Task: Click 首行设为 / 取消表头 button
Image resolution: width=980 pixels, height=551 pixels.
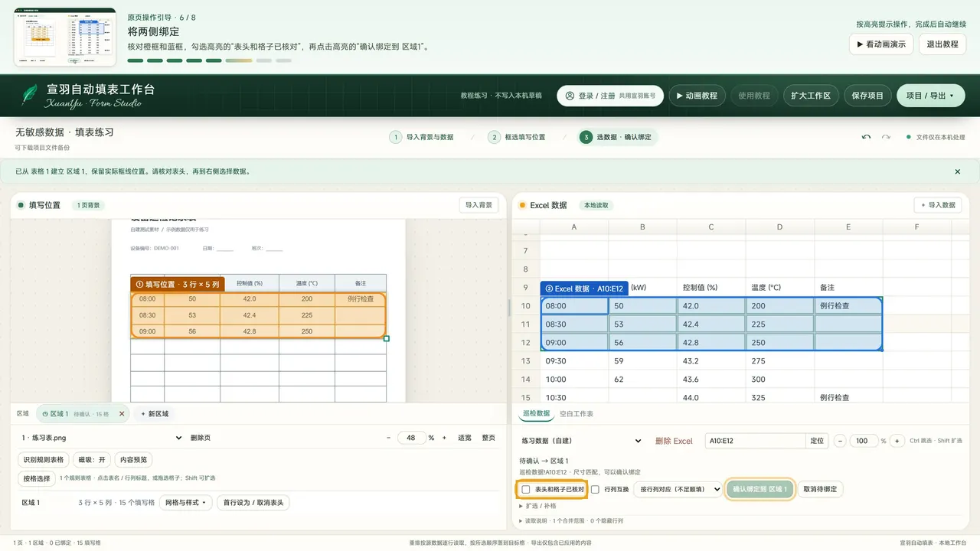Action: (x=253, y=503)
